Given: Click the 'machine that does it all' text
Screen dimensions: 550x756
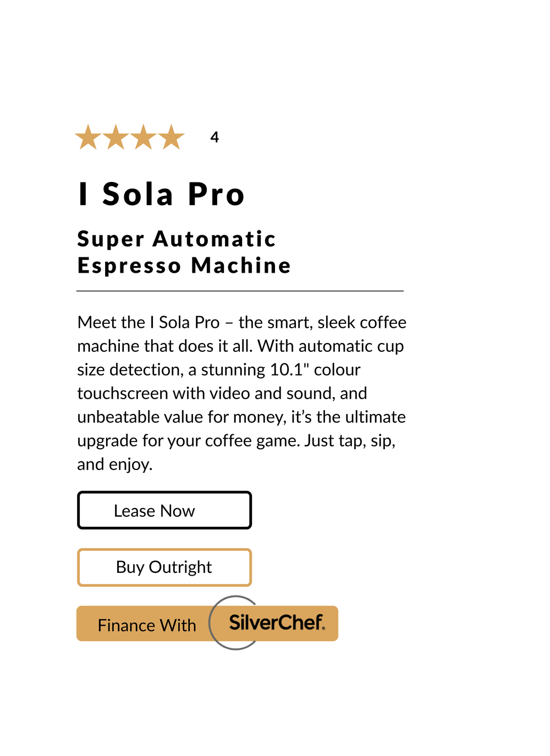Looking at the screenshot, I should click(165, 346).
